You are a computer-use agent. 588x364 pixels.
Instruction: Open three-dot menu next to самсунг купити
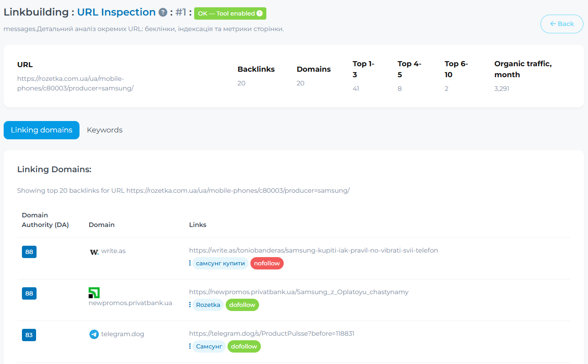190,263
